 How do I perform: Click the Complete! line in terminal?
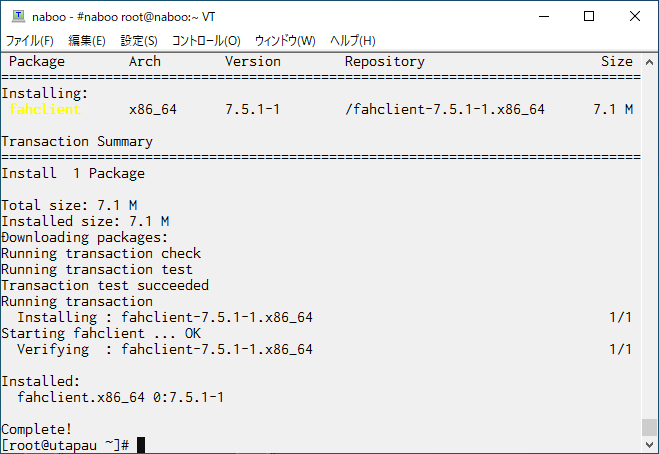point(37,429)
